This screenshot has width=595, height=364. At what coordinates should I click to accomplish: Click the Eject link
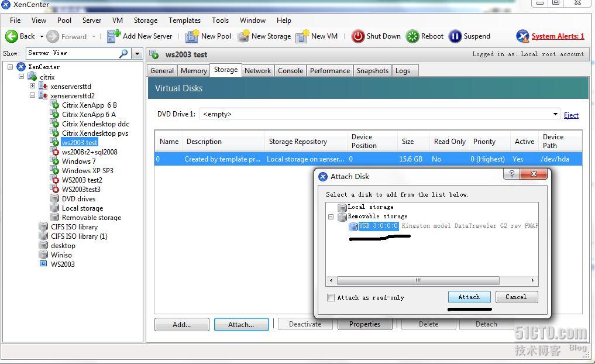pyautogui.click(x=571, y=115)
